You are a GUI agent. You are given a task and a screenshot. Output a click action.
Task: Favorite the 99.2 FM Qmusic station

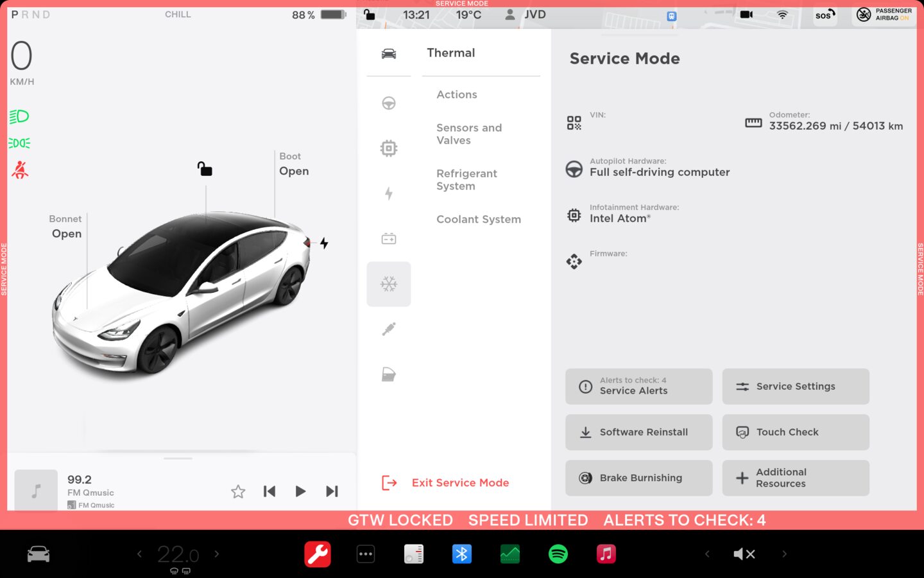pos(238,491)
